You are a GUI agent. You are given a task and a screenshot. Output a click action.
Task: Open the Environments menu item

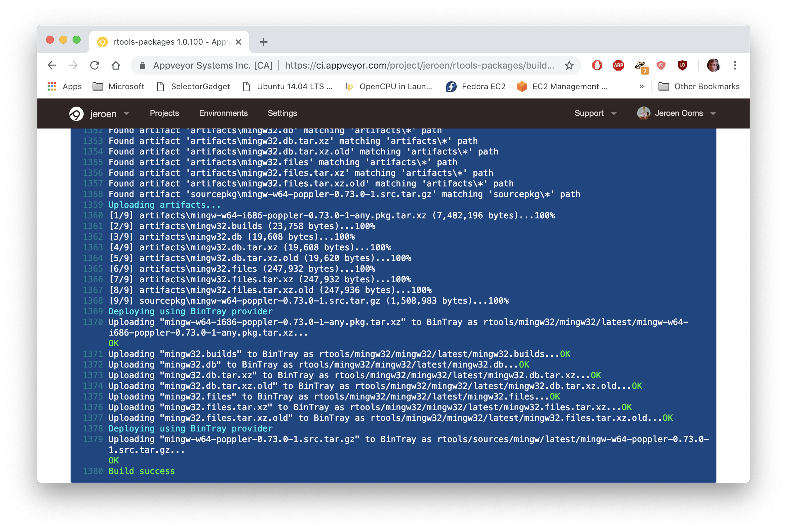pos(223,114)
